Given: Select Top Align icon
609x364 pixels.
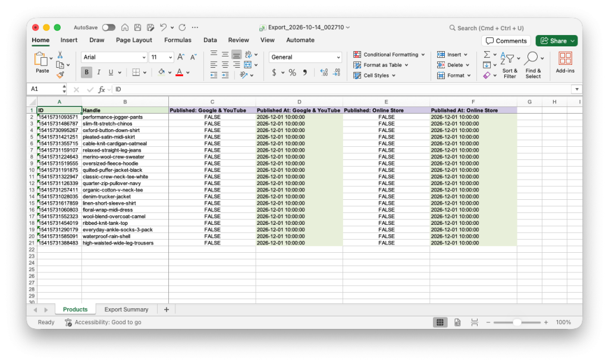Looking at the screenshot, I should point(214,54).
